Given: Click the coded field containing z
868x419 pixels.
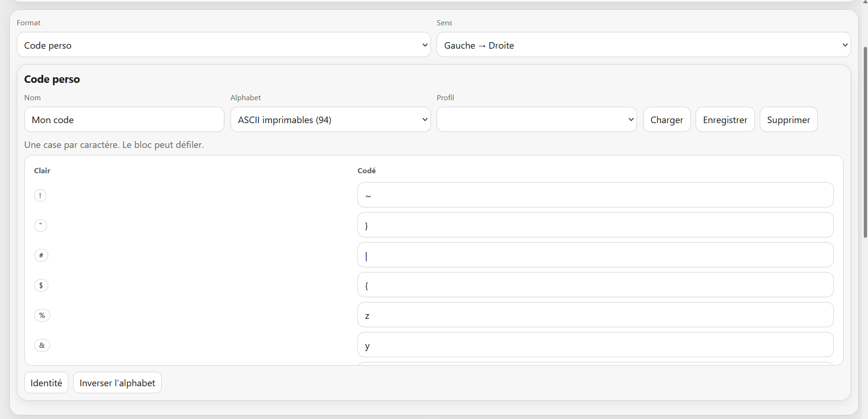Looking at the screenshot, I should [x=595, y=315].
